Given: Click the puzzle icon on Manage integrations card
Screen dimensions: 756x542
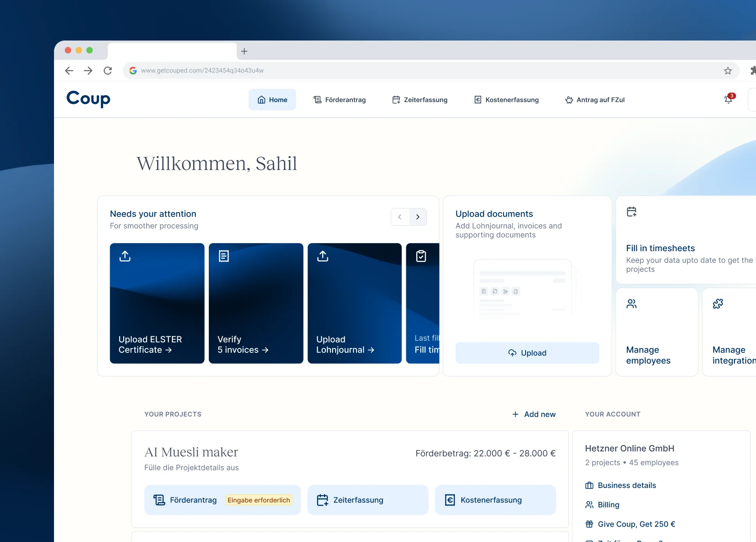Looking at the screenshot, I should point(718,304).
